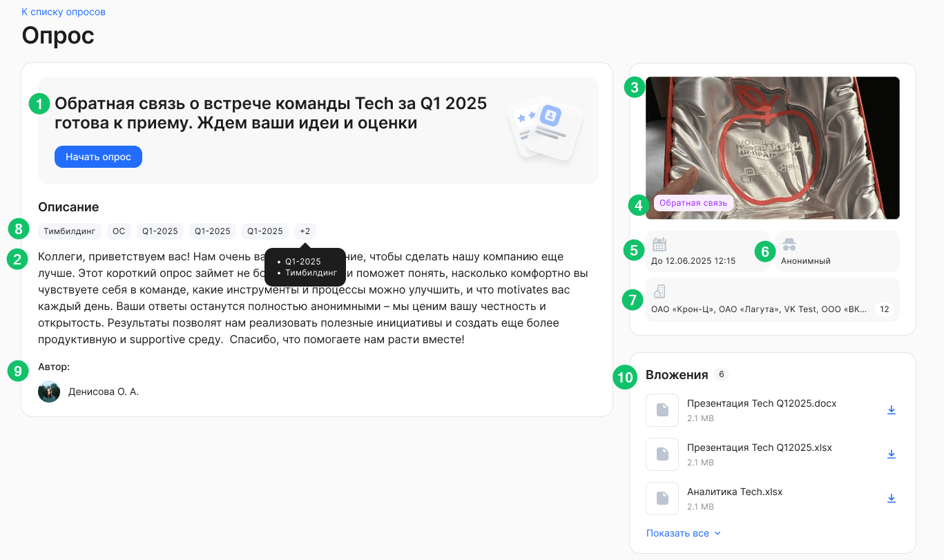This screenshot has width=944, height=560.
Task: Download Аналитика Tech.xlsx via download icon
Action: pyautogui.click(x=892, y=498)
